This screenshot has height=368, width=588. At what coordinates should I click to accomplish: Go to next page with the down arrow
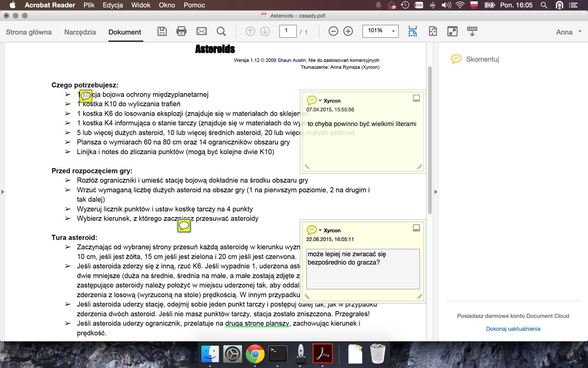coord(265,31)
